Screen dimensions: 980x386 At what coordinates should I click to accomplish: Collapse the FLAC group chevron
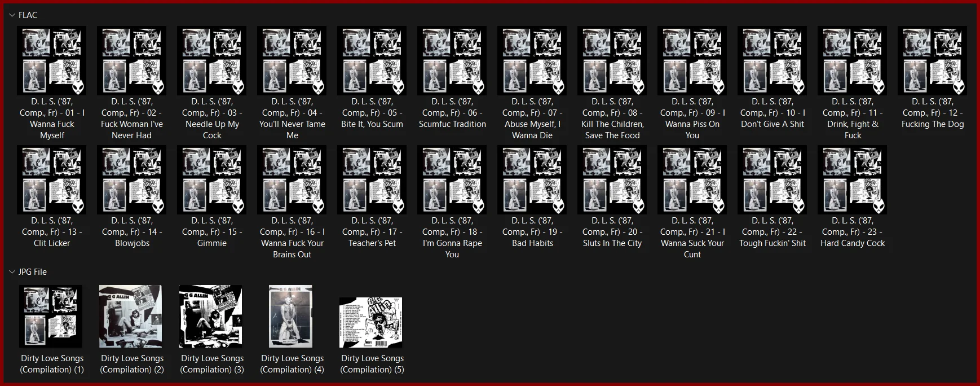(12, 15)
